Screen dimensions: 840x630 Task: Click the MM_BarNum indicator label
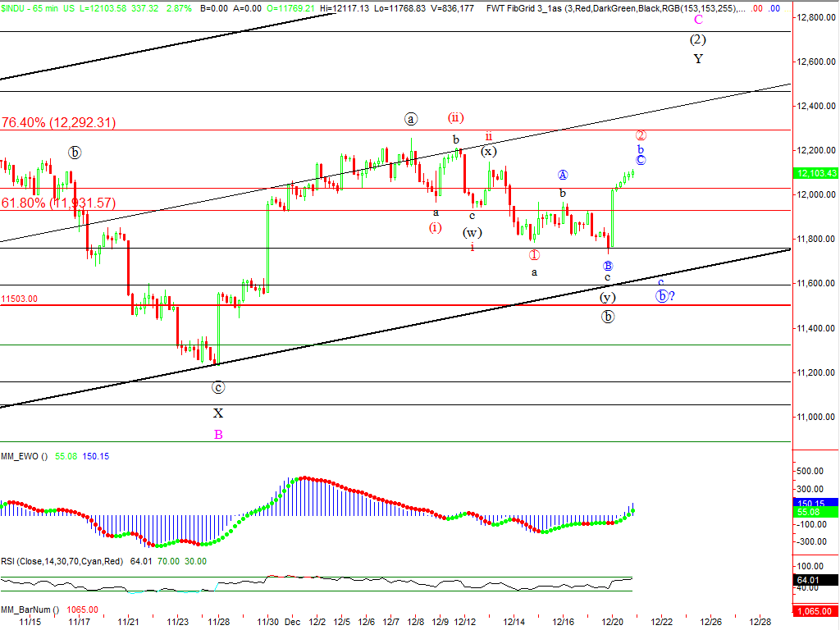29,609
